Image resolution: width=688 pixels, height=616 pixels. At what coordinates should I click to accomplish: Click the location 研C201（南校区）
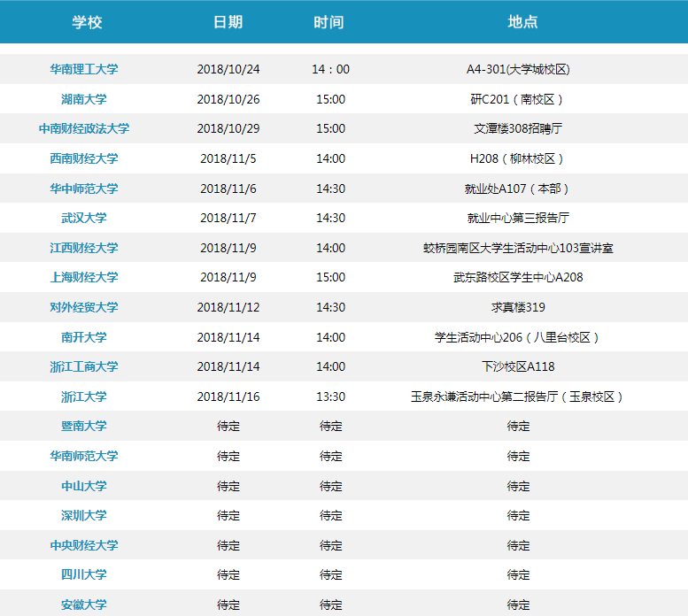click(518, 99)
